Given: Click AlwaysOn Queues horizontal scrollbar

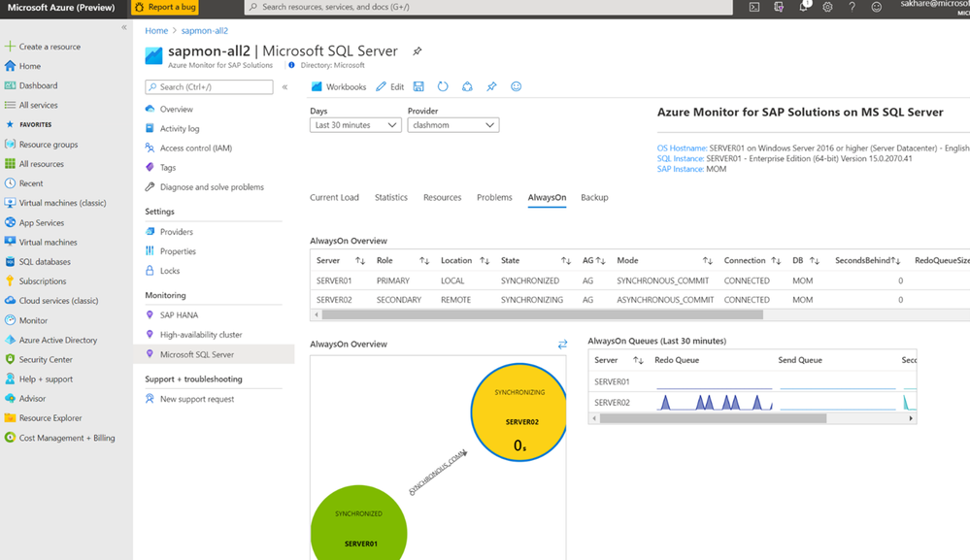Looking at the screenshot, I should 714,418.
